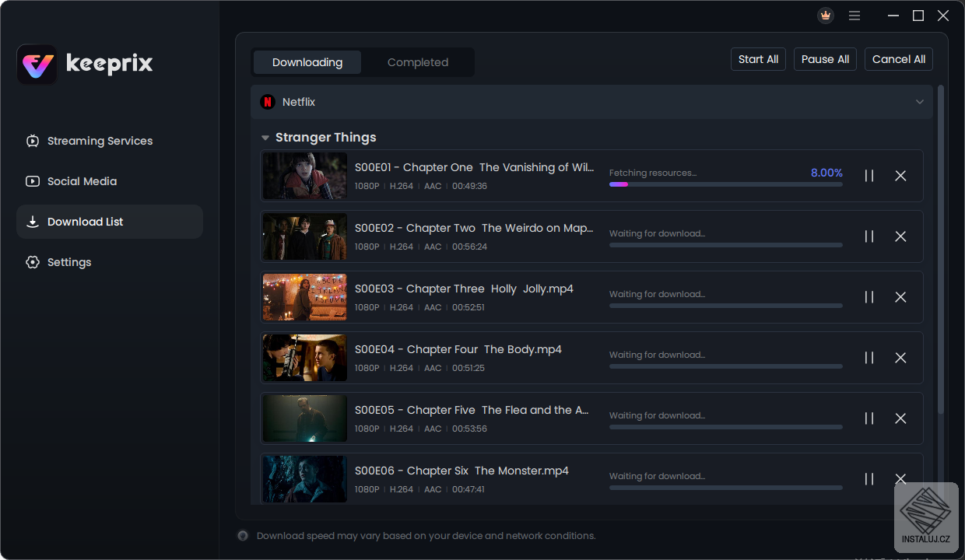965x560 pixels.
Task: Click the Chapter Four The Body thumbnail
Action: point(305,358)
